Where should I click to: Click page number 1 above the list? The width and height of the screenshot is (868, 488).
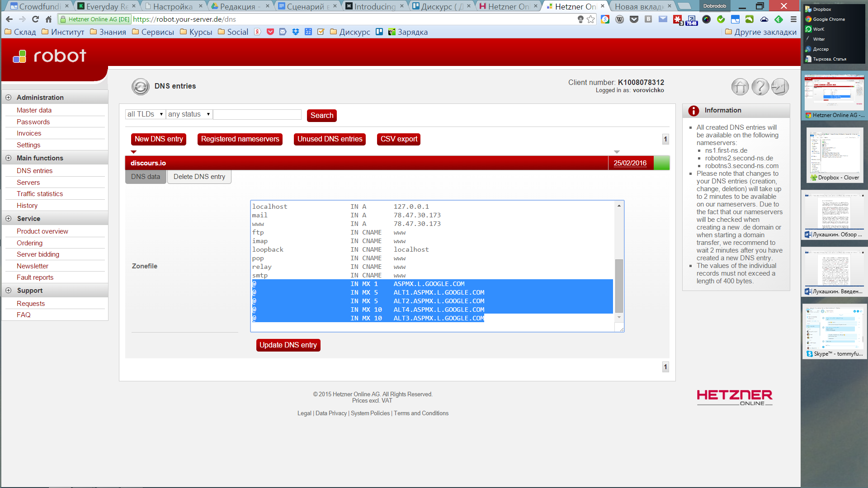click(665, 139)
